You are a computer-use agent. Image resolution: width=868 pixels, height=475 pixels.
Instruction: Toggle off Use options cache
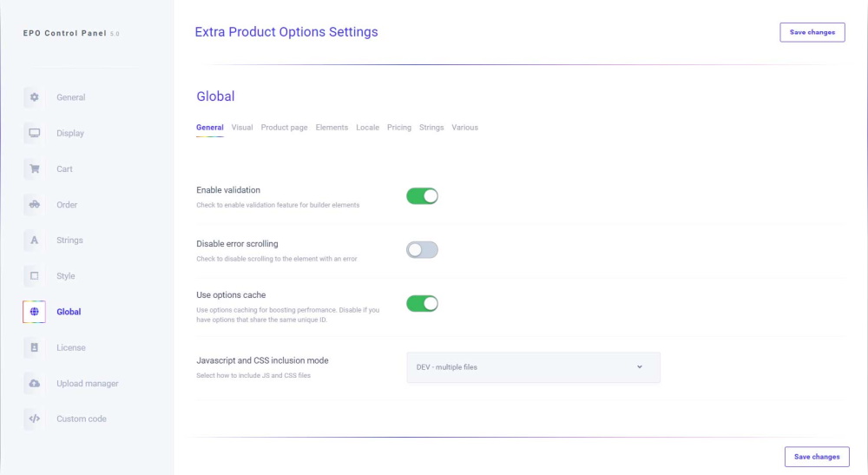pyautogui.click(x=422, y=303)
